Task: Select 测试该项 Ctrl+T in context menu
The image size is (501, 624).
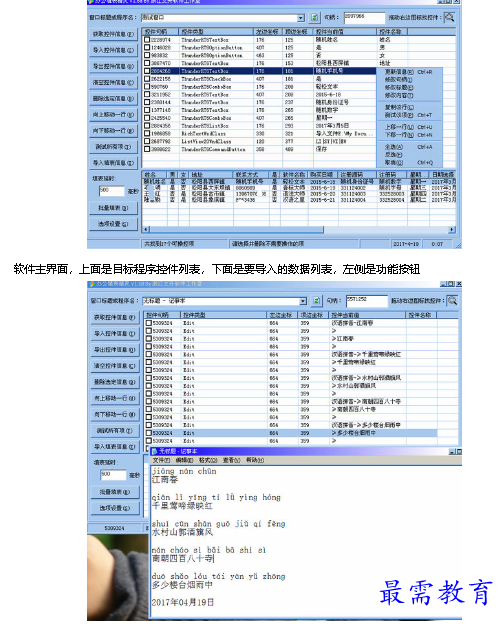Action: click(408, 115)
